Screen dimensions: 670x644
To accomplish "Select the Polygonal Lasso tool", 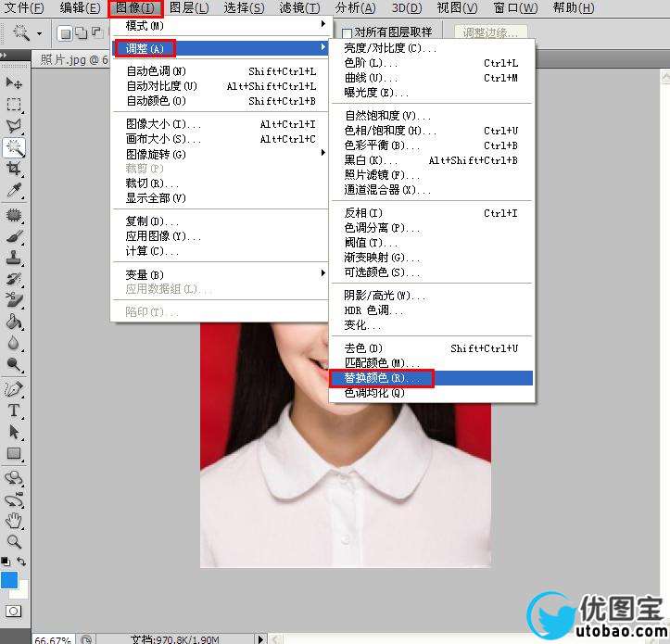I will pyautogui.click(x=14, y=126).
